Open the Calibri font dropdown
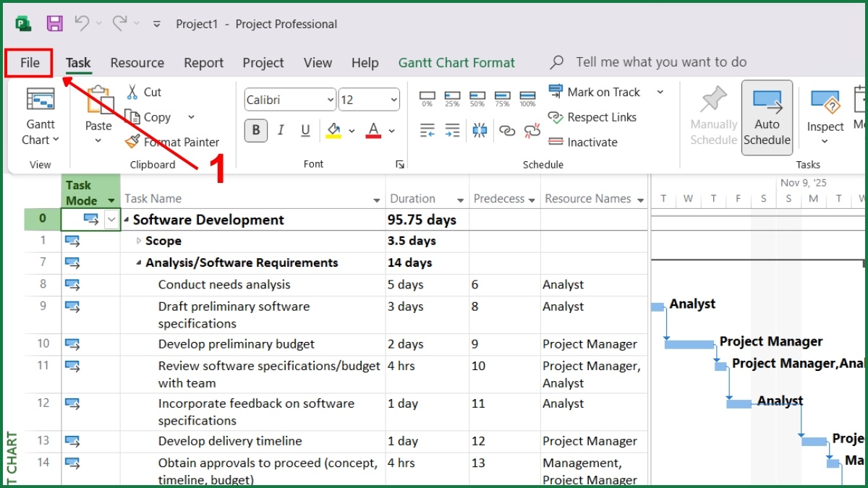This screenshot has width=868, height=488. coord(331,99)
